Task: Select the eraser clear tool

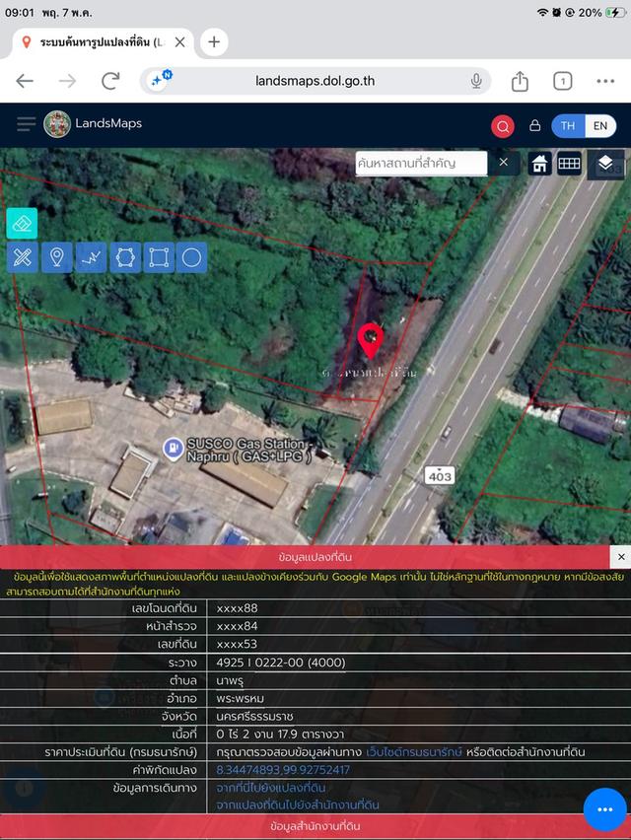Action: point(22,224)
